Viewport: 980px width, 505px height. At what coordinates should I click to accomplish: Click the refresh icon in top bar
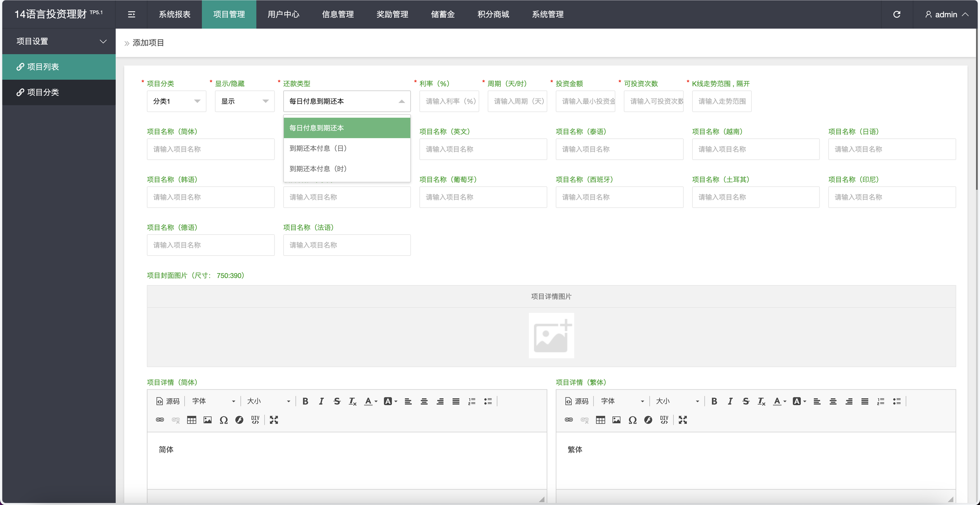pos(896,14)
